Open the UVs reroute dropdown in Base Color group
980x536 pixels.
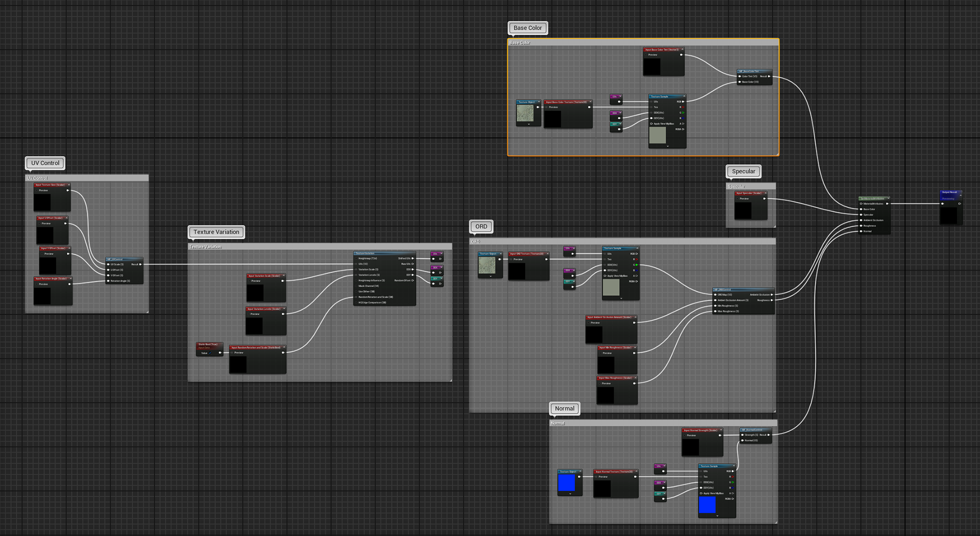[x=620, y=96]
